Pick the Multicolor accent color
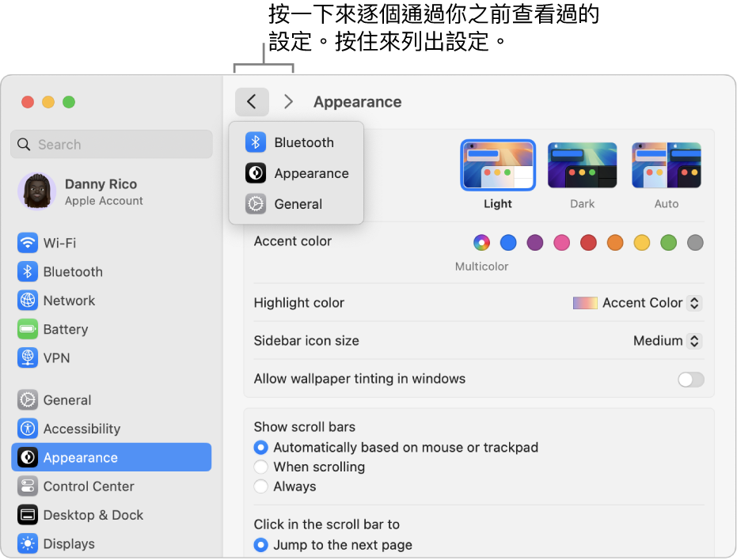 [481, 242]
